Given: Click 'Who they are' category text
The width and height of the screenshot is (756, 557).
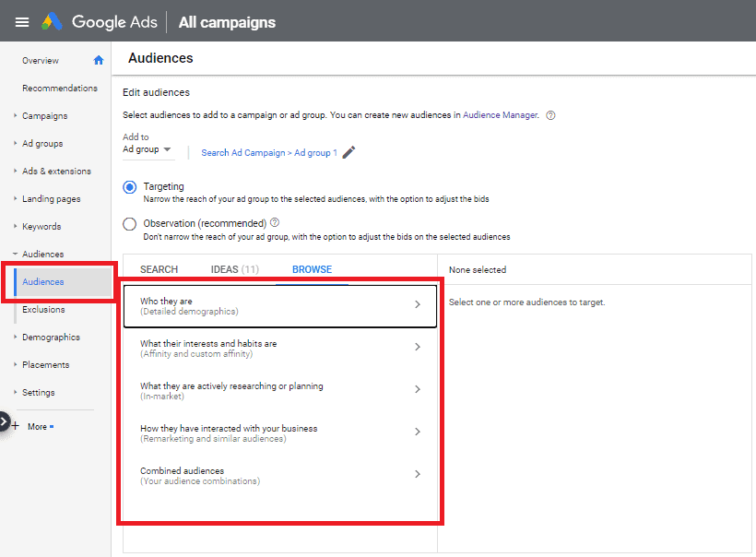Looking at the screenshot, I should (166, 301).
